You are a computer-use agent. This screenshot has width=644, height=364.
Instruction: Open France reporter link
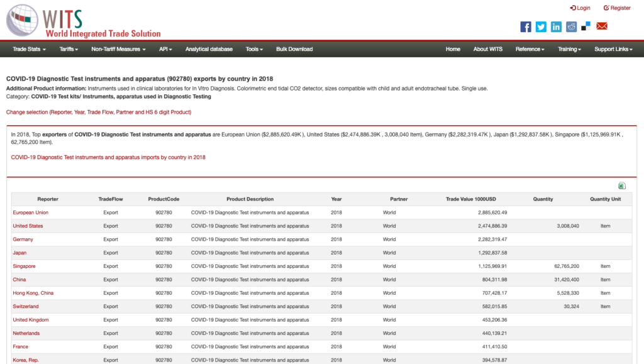[20, 347]
